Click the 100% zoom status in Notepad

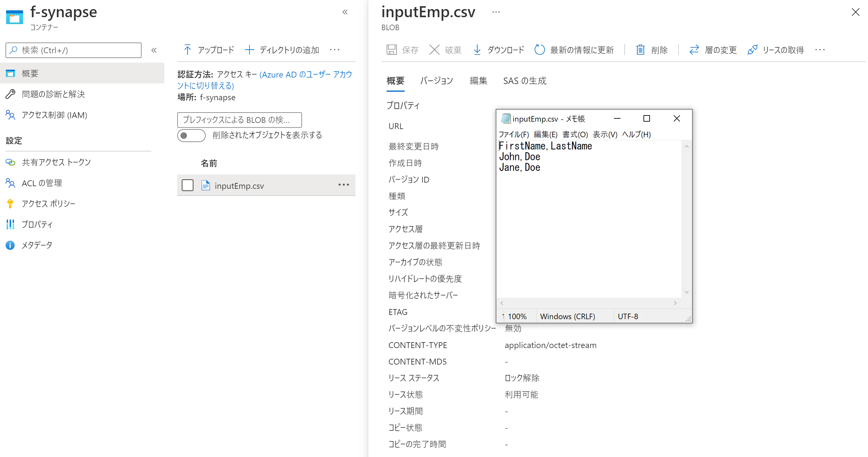(x=517, y=316)
